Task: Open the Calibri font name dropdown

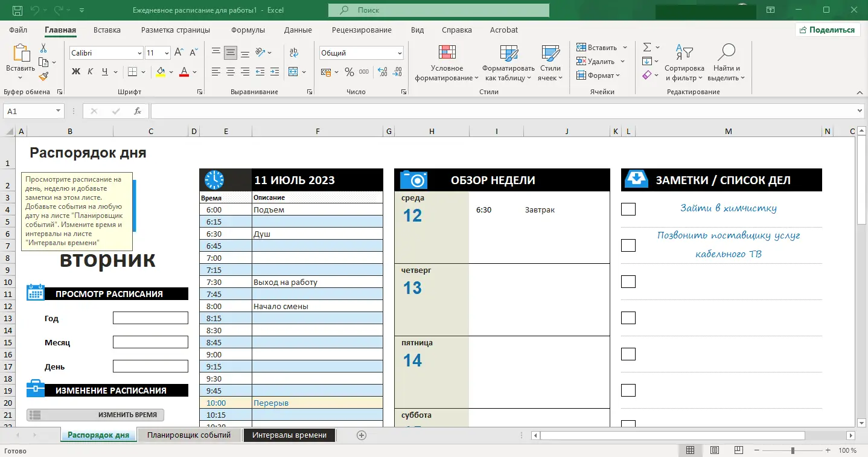Action: [140, 53]
